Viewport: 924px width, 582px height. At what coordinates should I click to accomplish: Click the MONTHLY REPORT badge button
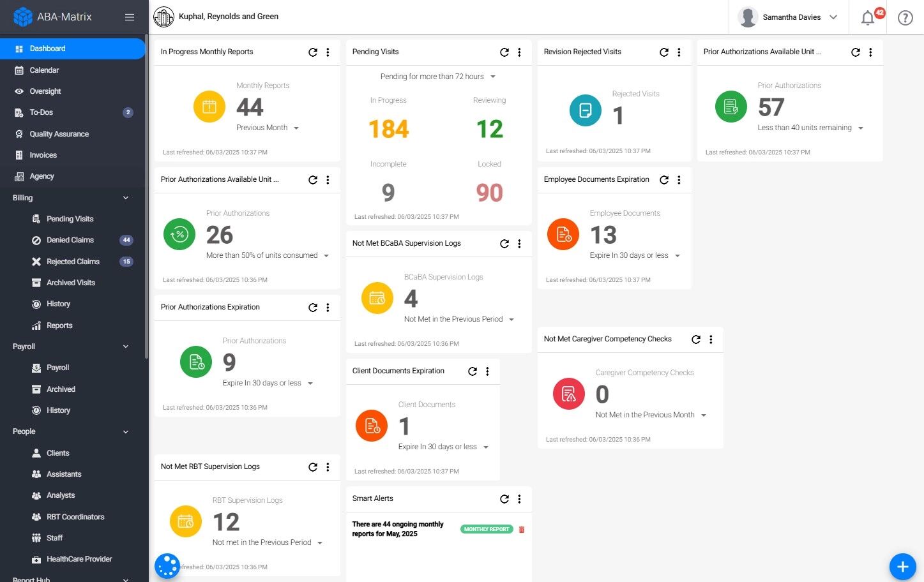coord(487,529)
